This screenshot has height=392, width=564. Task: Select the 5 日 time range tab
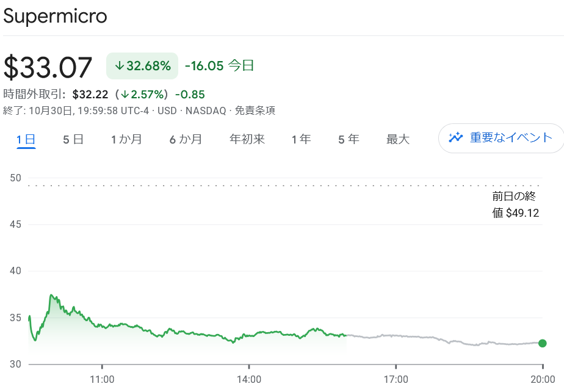pos(73,139)
